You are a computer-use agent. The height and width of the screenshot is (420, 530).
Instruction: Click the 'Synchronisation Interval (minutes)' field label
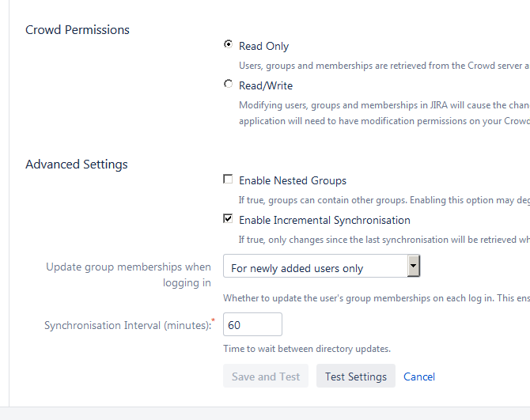click(127, 325)
